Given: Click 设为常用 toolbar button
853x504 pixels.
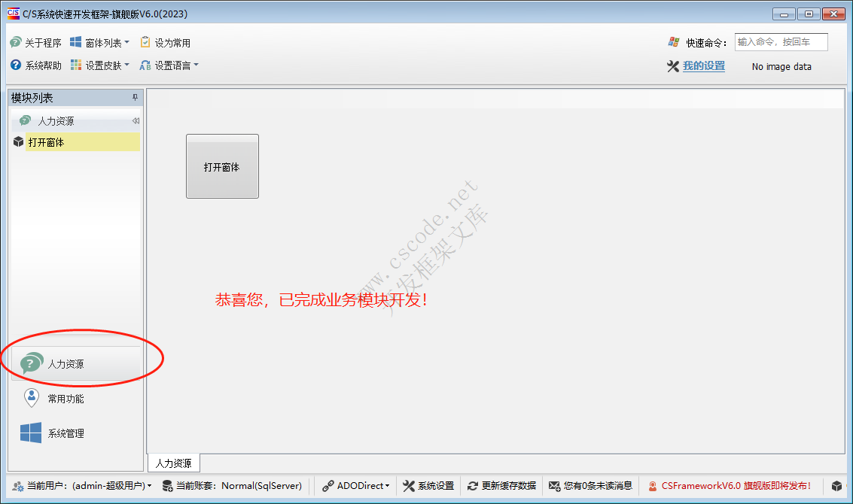Looking at the screenshot, I should pos(165,42).
